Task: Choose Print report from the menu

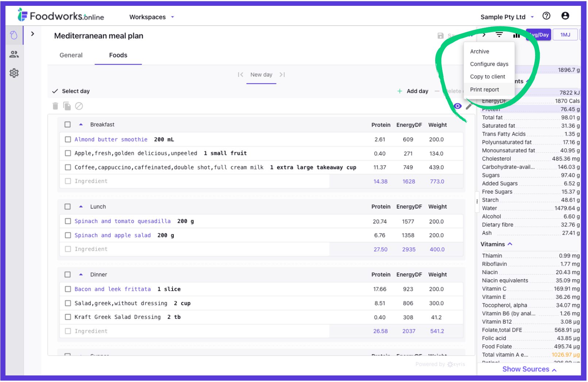Action: coord(489,90)
